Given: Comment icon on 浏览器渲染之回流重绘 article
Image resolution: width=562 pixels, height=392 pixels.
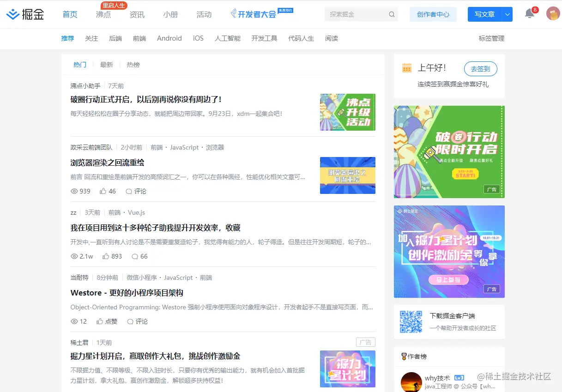Looking at the screenshot, I should [129, 191].
